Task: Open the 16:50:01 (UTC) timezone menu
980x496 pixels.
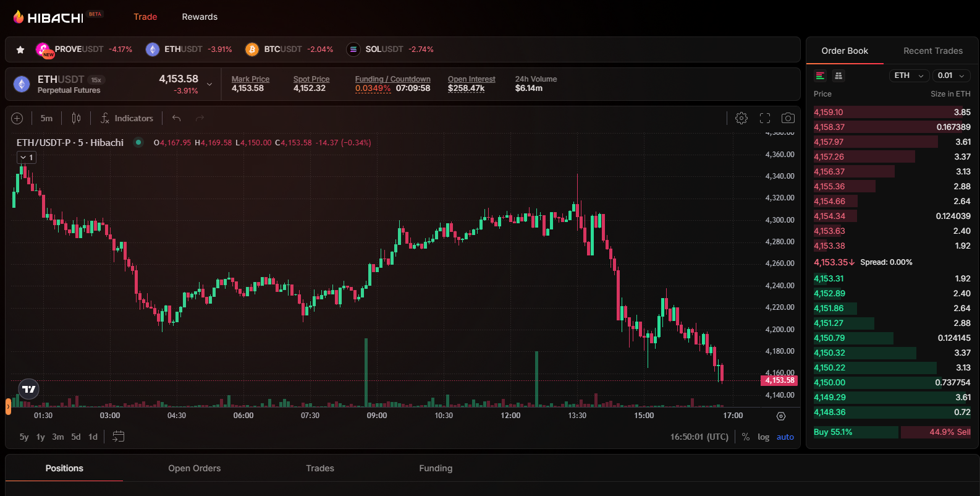Action: (x=699, y=437)
